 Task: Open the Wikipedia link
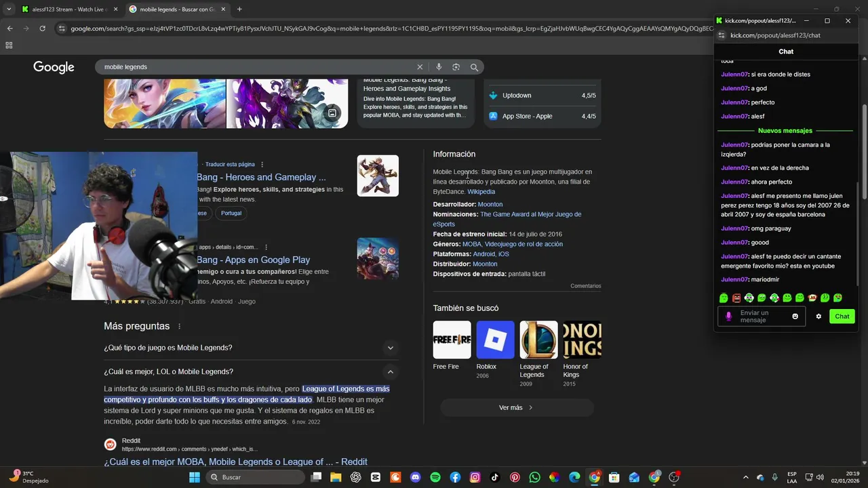coord(481,192)
